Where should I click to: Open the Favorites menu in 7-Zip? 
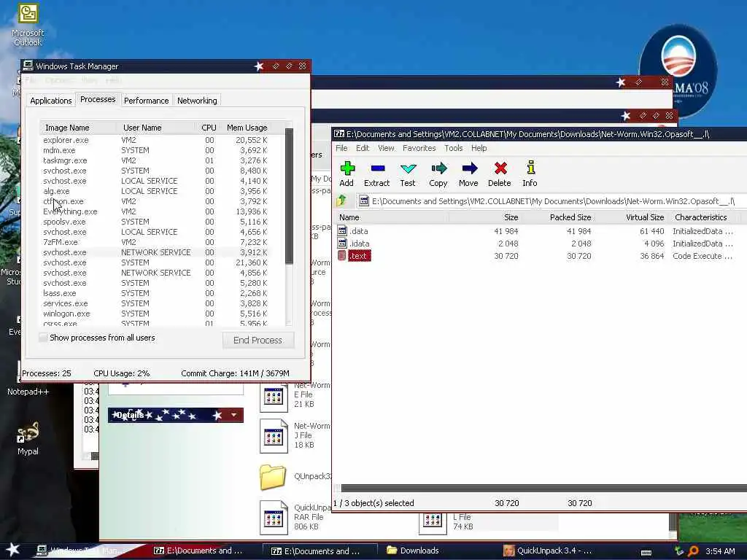tap(419, 148)
